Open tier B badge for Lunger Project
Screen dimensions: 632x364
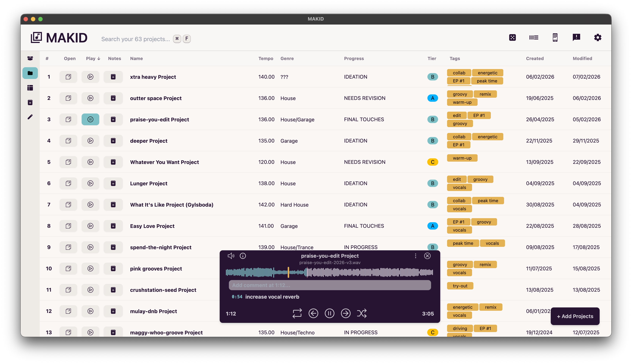(432, 183)
